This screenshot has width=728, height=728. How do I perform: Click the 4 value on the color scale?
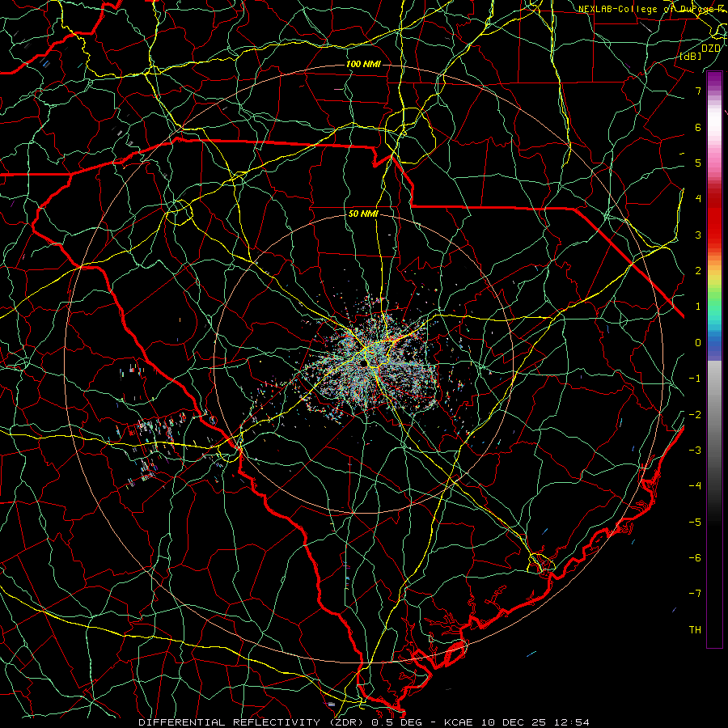coord(698,199)
